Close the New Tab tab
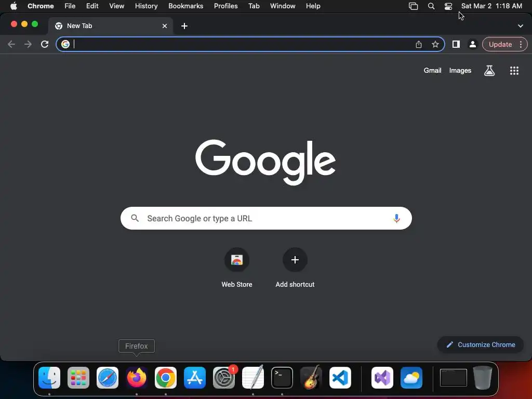532x399 pixels. coord(165,26)
